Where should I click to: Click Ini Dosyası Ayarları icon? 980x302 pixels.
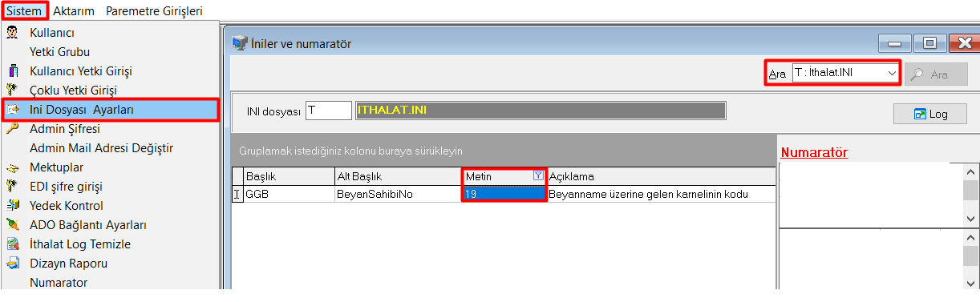12,110
